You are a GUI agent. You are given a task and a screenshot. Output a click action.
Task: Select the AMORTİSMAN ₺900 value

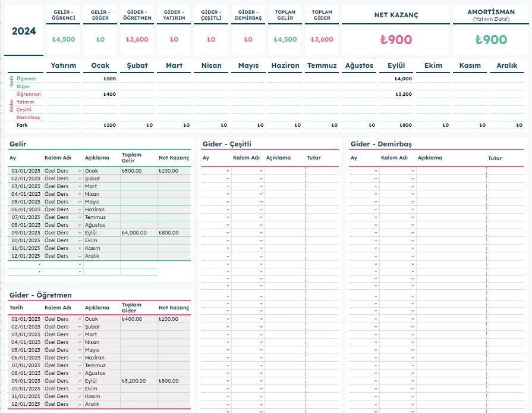click(x=491, y=40)
